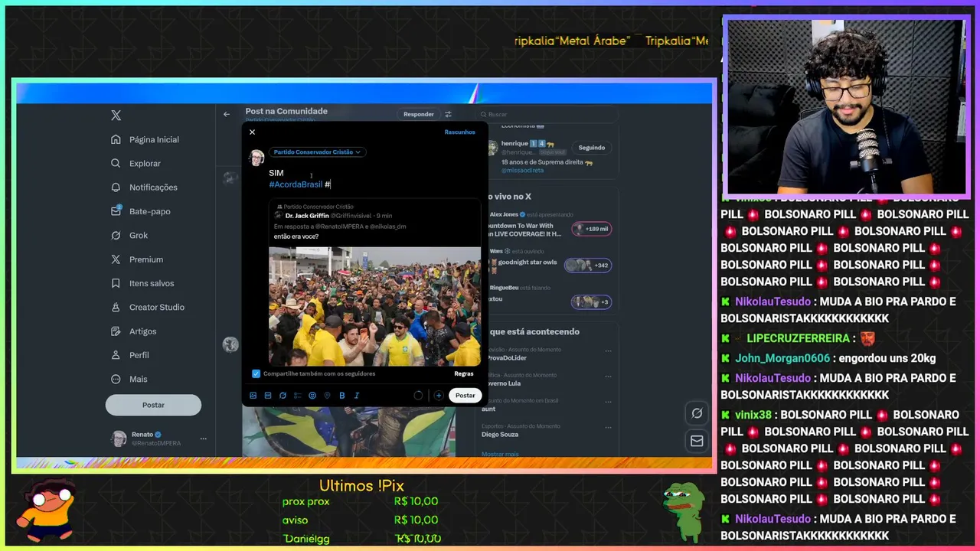Screen dimensions: 980x551
Task: Open the Rascunhos drafts link
Action: coord(459,132)
